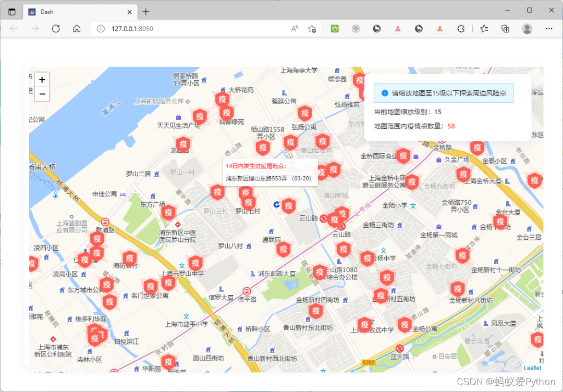View site information icon in address bar

(x=101, y=29)
